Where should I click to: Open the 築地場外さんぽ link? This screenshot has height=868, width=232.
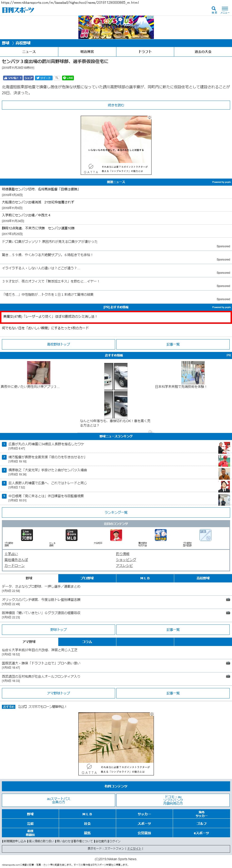(16, 559)
